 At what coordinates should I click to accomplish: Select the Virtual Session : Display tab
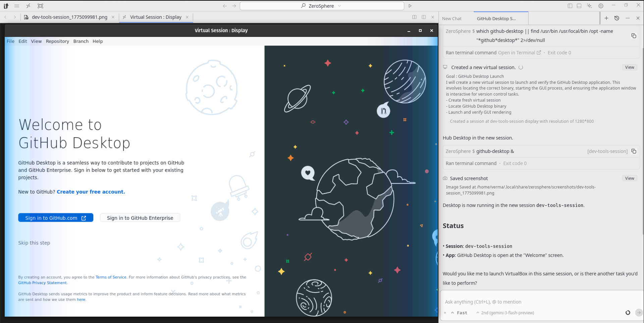[156, 17]
